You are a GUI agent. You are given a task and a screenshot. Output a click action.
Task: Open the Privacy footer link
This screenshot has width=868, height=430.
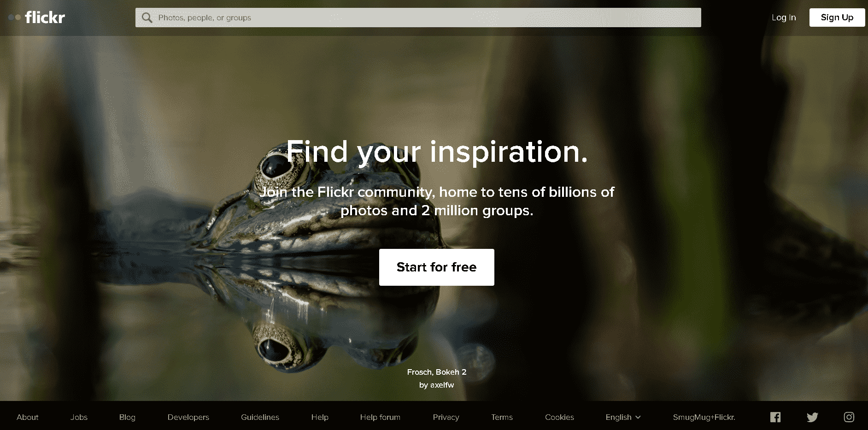[x=446, y=417]
